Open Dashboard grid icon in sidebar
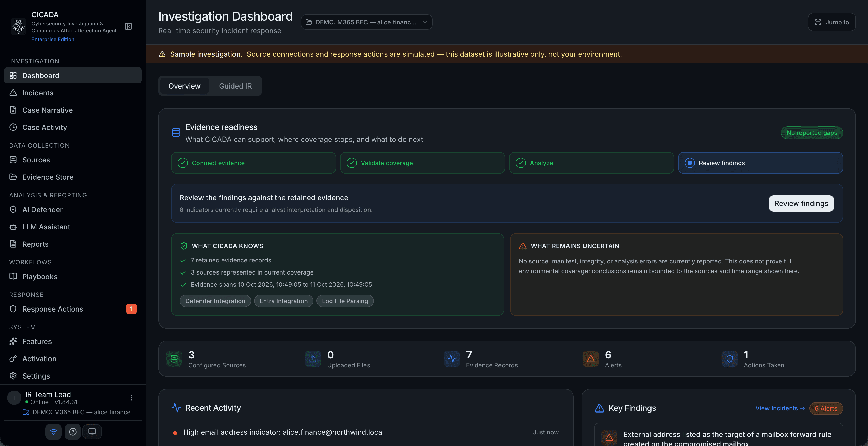 pyautogui.click(x=13, y=75)
